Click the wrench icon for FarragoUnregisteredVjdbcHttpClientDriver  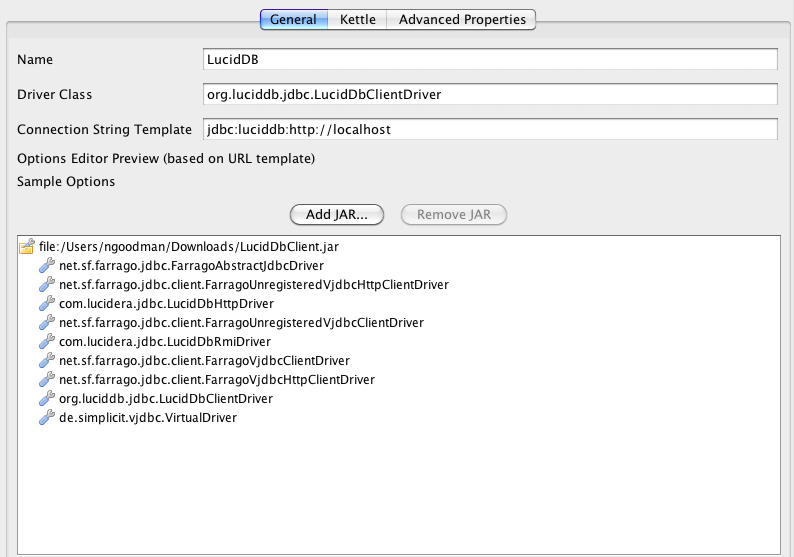pos(47,284)
